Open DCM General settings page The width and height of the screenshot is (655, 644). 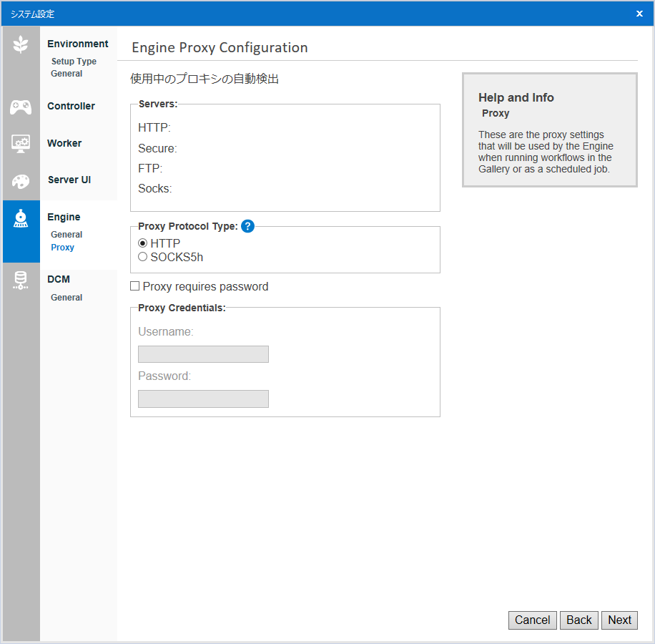click(x=67, y=298)
